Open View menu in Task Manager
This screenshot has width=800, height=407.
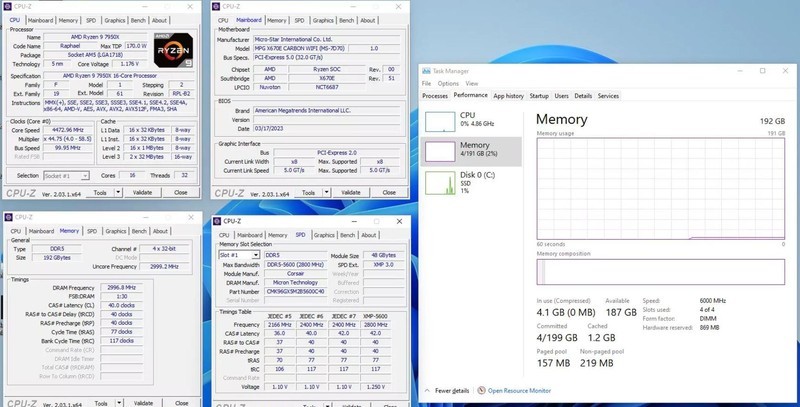click(x=471, y=84)
